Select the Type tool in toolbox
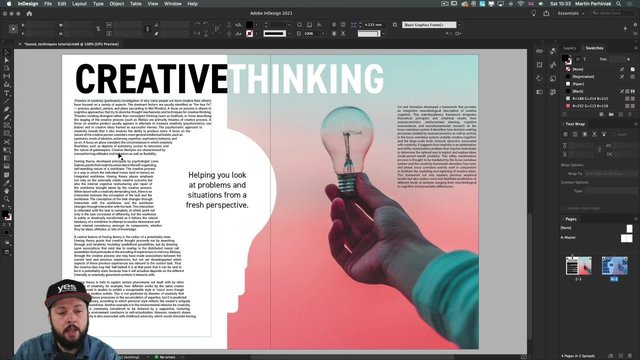This screenshot has width=640, height=360. pos(7,93)
